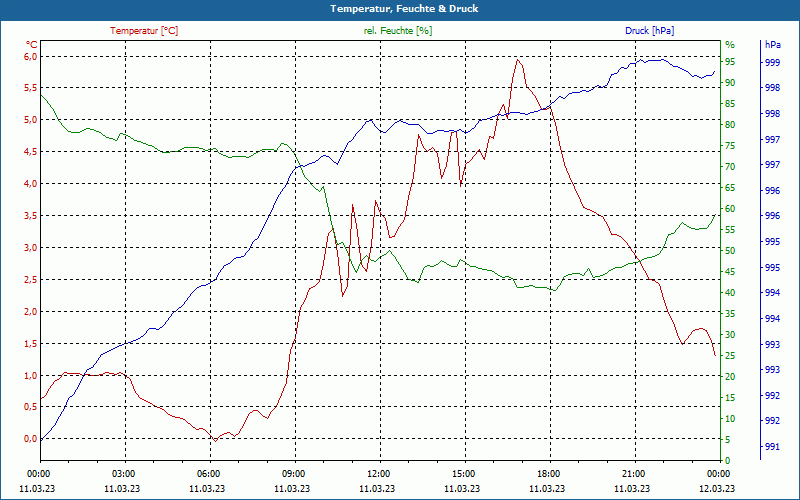This screenshot has height=500, width=800.
Task: Click the '3,5' temperature axis tick
Action: point(31,216)
